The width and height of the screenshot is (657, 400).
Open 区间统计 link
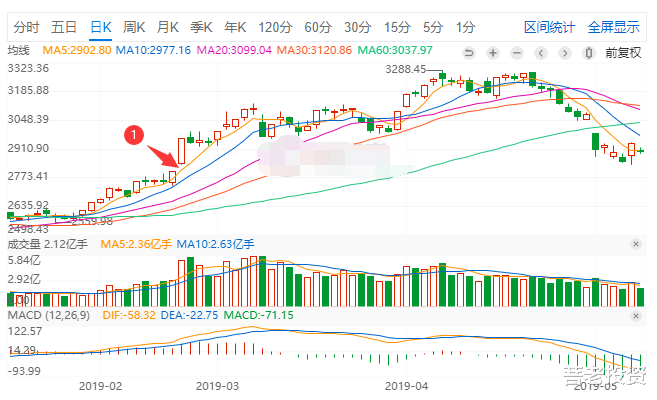coord(549,27)
